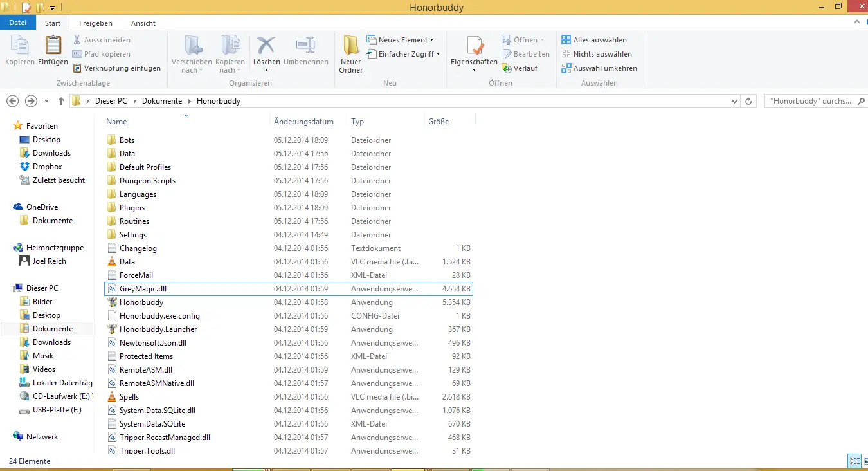
Task: Click Dokumente in the address breadcrumb
Action: 162,101
